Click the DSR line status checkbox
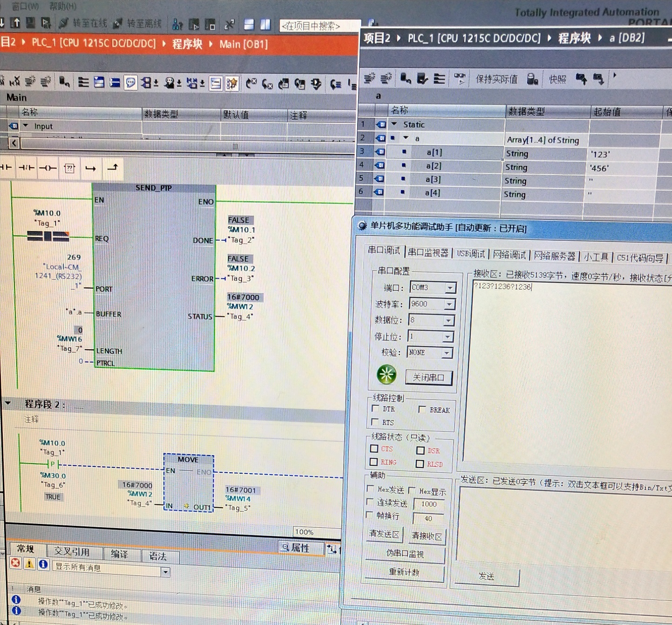 [x=421, y=450]
